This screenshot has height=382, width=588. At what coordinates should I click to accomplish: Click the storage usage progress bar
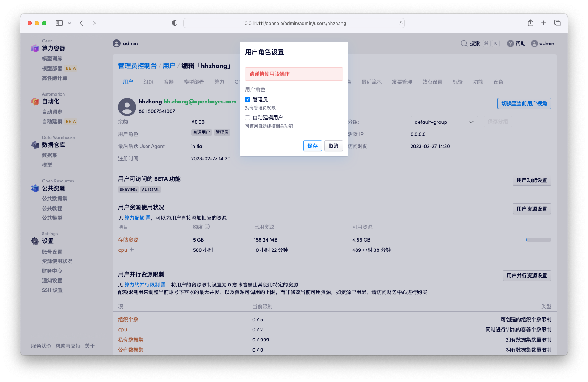click(x=538, y=239)
